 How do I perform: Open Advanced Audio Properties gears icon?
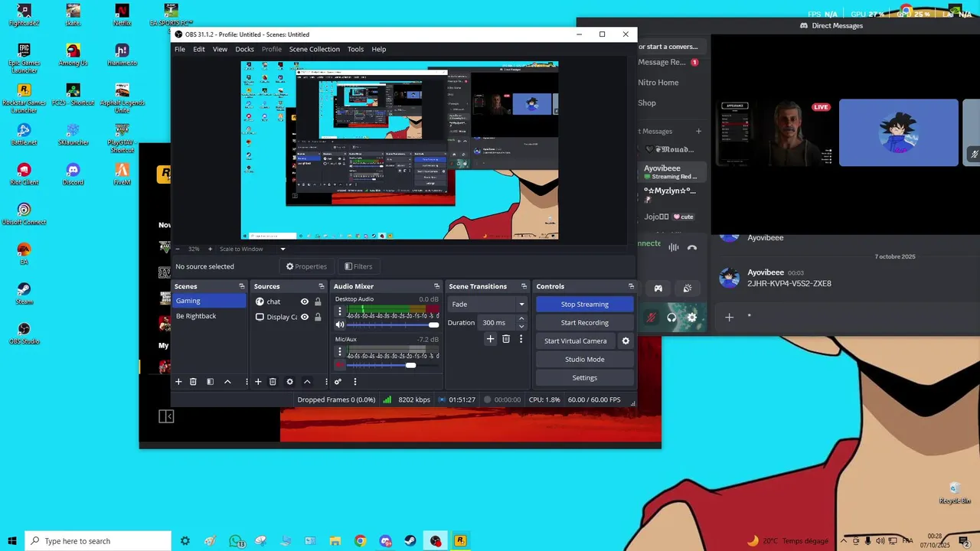pos(338,382)
